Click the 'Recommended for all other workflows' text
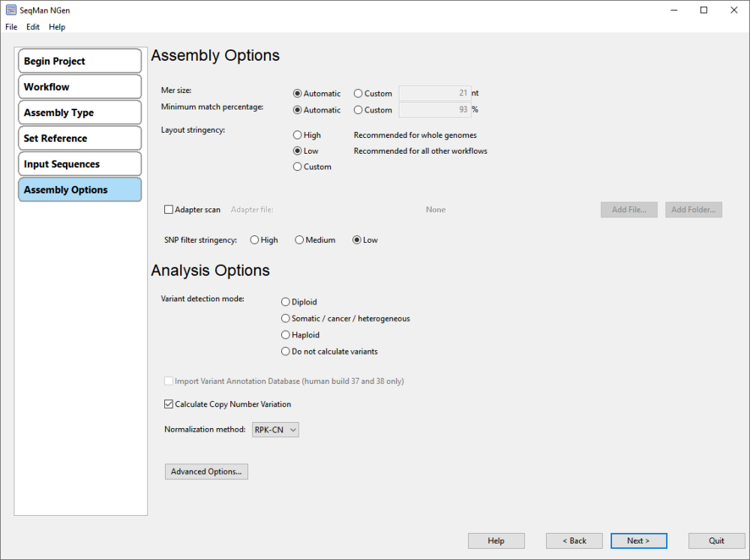Screen dimensions: 750x560 pyautogui.click(x=421, y=151)
